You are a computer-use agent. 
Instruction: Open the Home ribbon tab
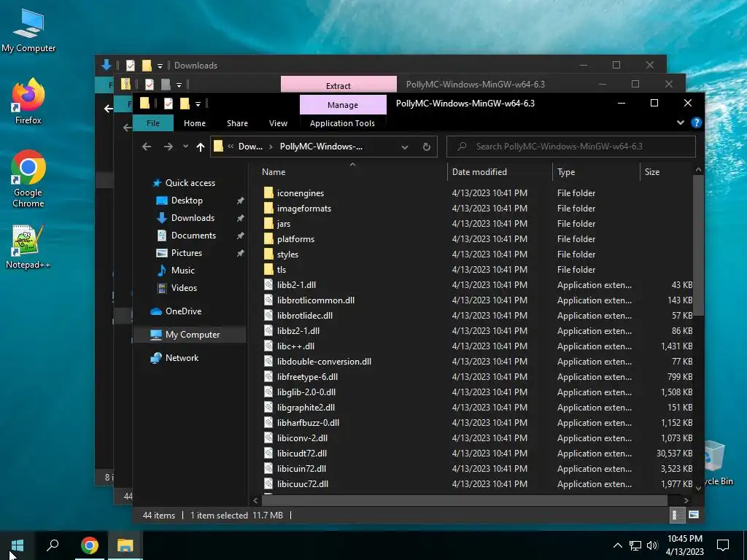[x=194, y=123]
